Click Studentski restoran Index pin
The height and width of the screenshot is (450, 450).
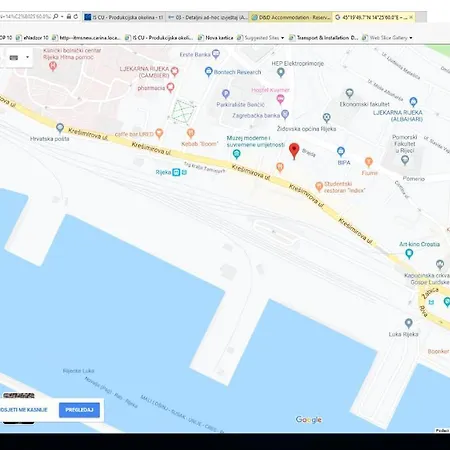coord(319,187)
